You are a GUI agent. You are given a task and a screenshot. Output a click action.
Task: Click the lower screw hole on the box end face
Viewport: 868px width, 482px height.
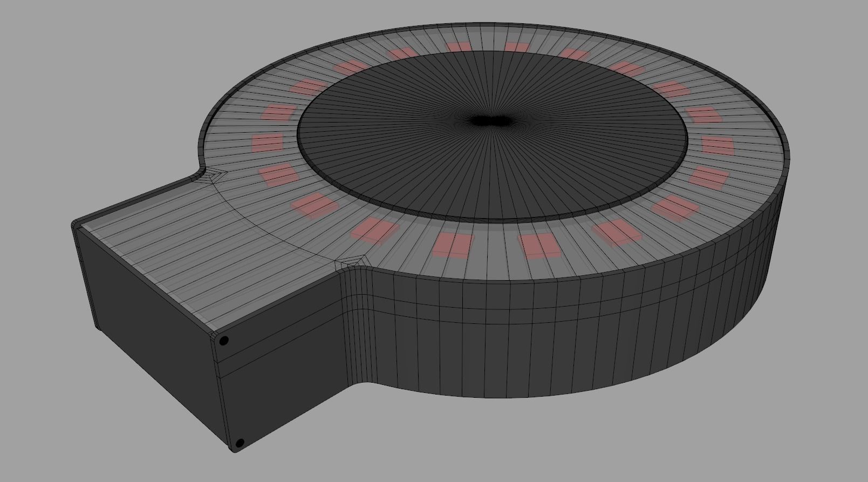pyautogui.click(x=240, y=443)
